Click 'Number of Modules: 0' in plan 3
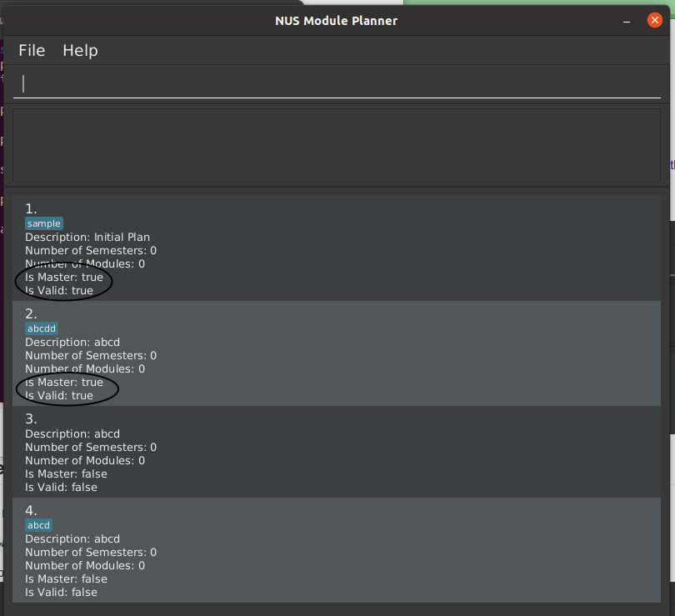Viewport: 675px width, 616px height. tap(85, 461)
